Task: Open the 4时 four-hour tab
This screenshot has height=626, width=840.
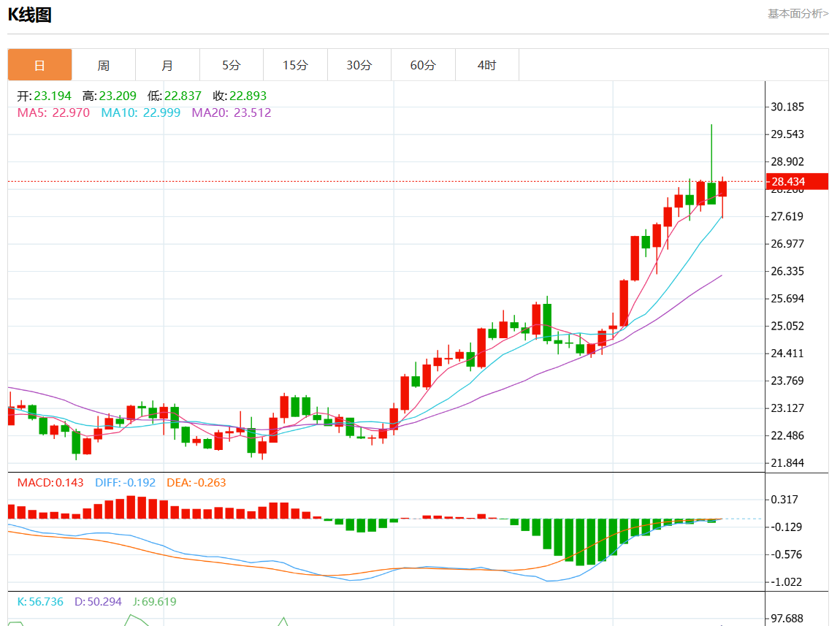Action: coord(486,65)
